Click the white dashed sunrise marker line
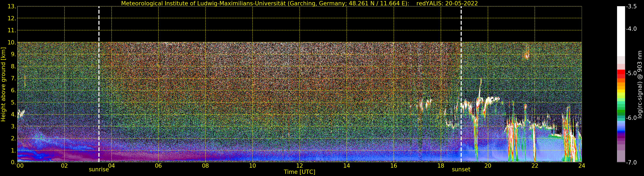Screen dimensions: 644x176 pyautogui.click(x=99, y=84)
